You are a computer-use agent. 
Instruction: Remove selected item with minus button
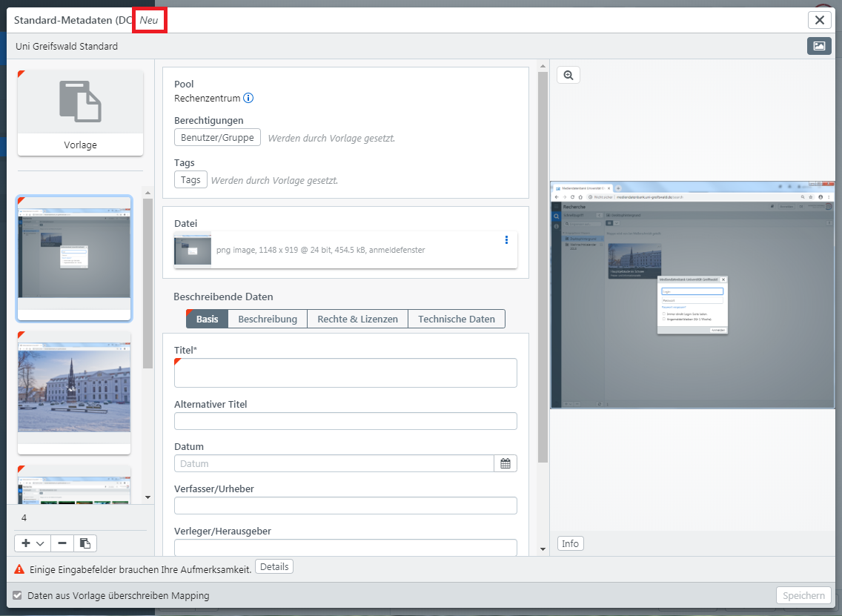[62, 543]
